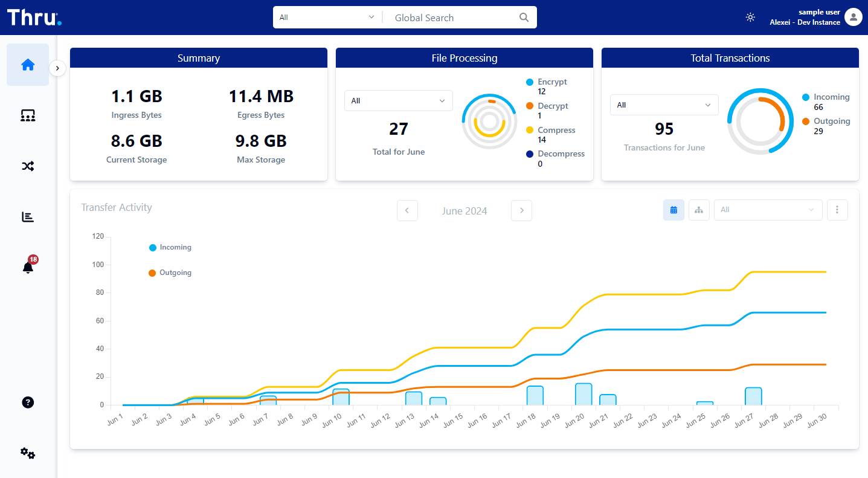Toggle hierarchy view in Transfer Activity
Viewport: 868px width, 478px height.
[x=699, y=210]
